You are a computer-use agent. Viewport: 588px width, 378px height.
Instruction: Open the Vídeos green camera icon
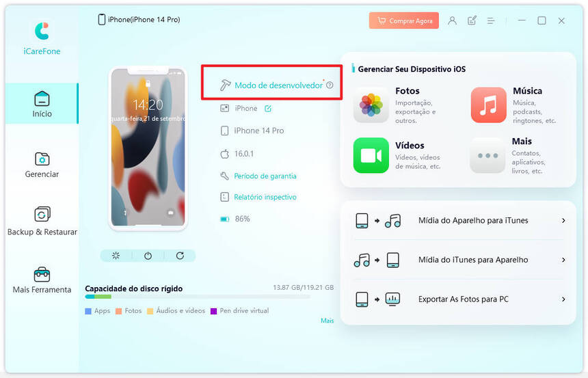tap(371, 155)
